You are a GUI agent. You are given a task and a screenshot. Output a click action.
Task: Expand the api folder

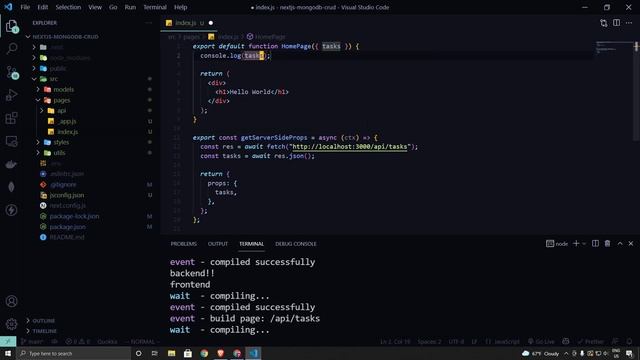click(61, 111)
